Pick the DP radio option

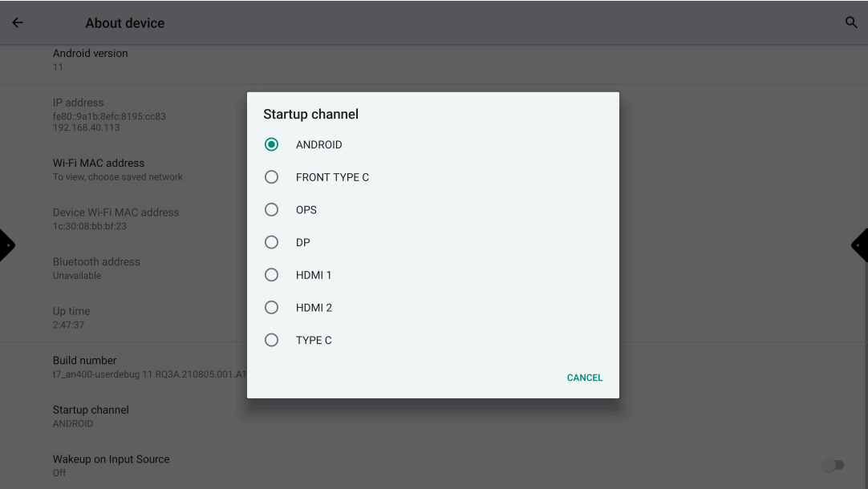(272, 242)
